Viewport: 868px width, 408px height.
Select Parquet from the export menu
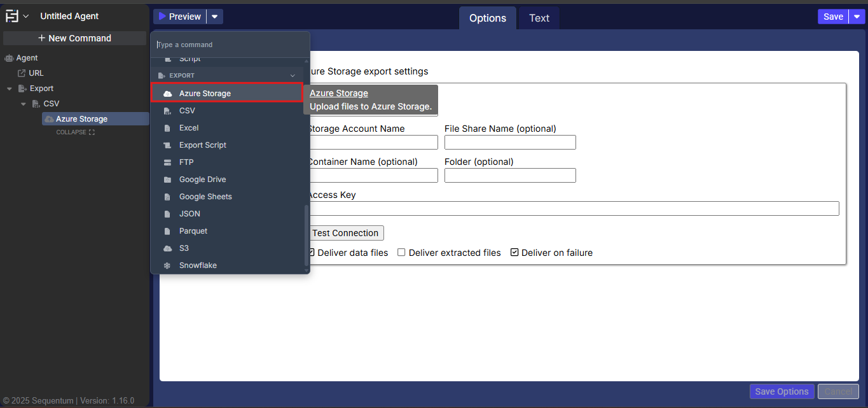pyautogui.click(x=193, y=231)
